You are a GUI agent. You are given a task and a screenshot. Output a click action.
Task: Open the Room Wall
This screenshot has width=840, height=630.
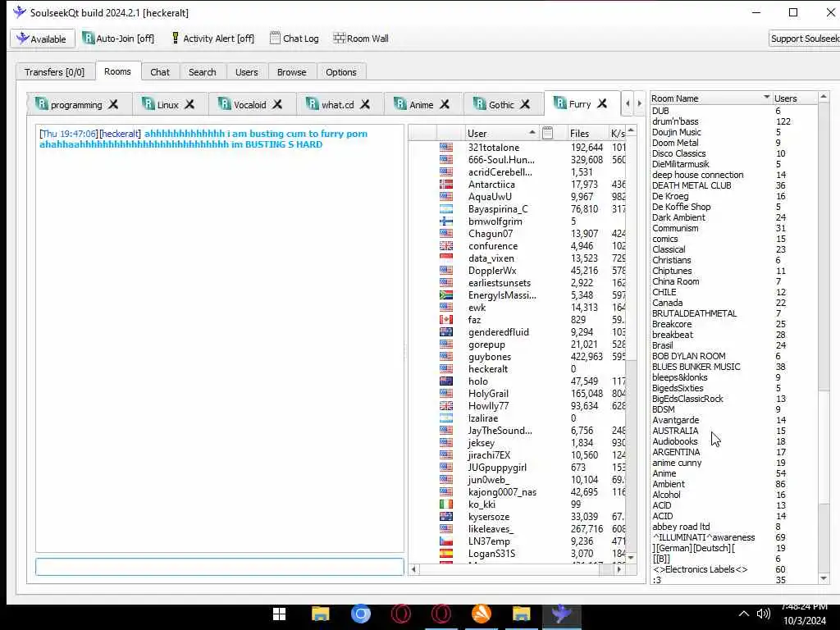pyautogui.click(x=361, y=39)
